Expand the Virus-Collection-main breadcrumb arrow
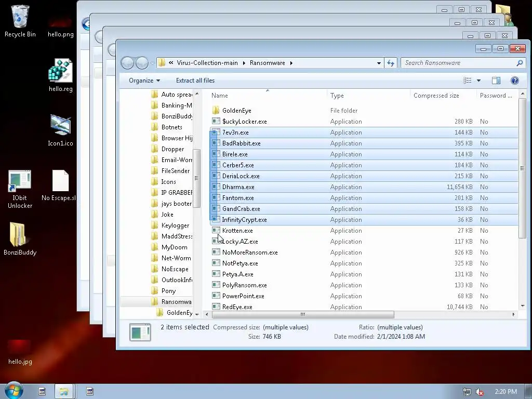 [244, 63]
